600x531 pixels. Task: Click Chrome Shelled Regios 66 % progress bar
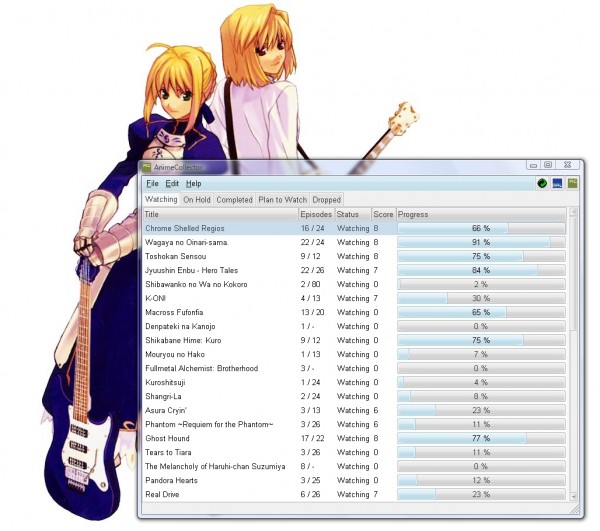tap(481, 228)
